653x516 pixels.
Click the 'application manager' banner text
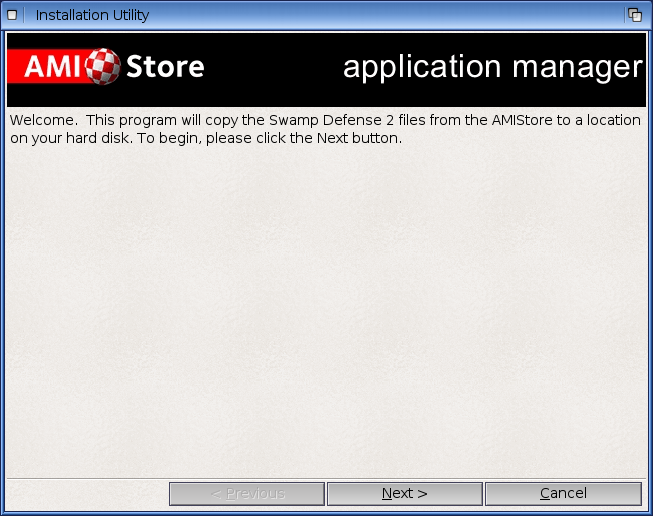493,67
